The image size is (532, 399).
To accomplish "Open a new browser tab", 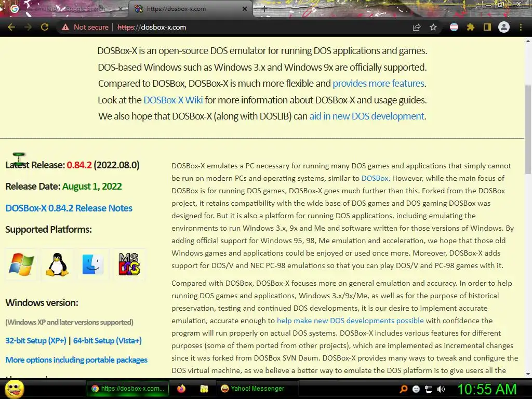I will point(264,9).
